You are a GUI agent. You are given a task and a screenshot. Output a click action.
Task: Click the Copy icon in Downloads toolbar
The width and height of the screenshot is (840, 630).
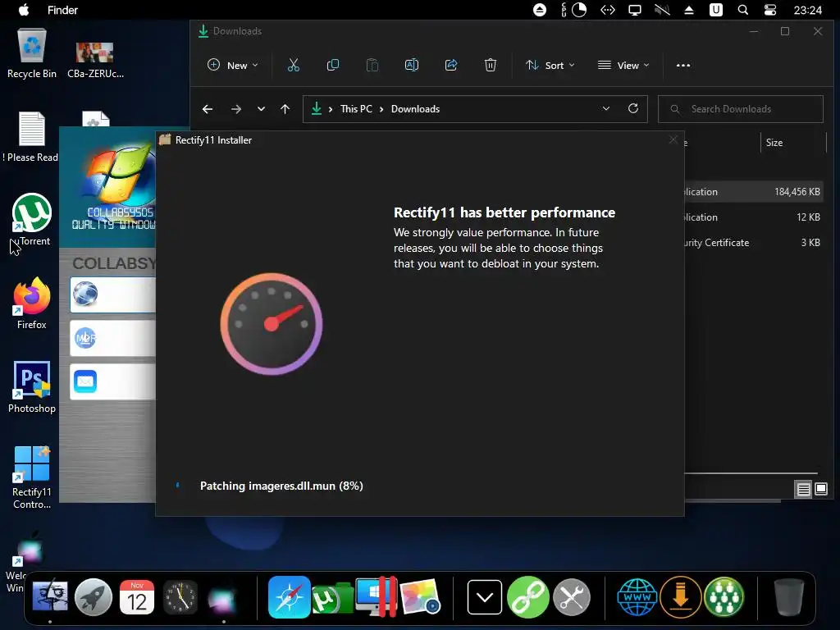pos(333,66)
